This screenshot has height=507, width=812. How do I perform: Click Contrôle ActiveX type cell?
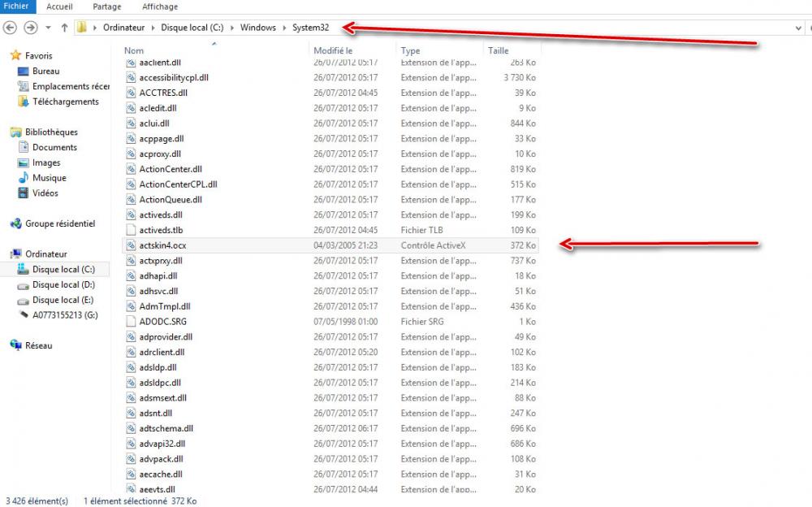pyautogui.click(x=433, y=245)
